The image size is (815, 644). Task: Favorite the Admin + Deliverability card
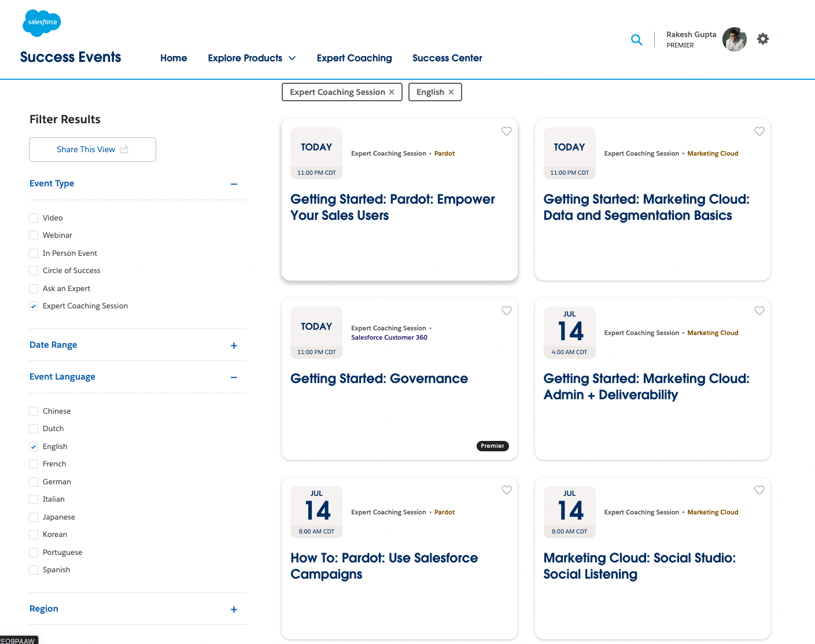tap(759, 311)
